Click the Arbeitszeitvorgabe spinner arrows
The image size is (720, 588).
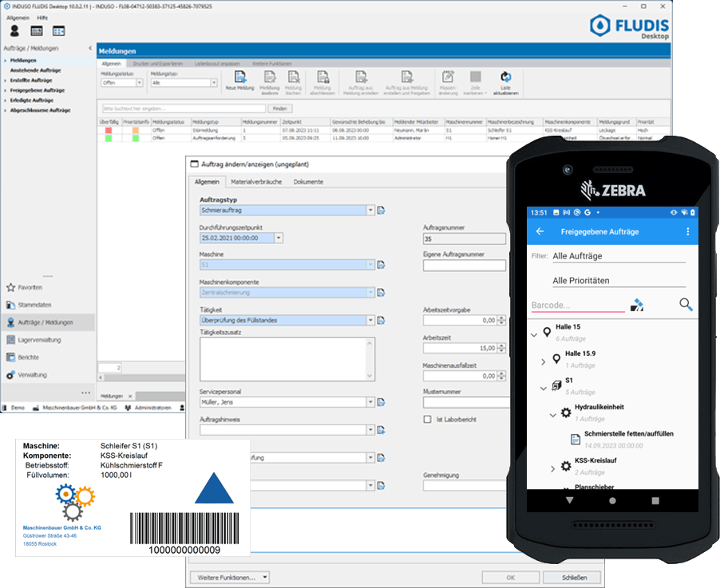501,320
